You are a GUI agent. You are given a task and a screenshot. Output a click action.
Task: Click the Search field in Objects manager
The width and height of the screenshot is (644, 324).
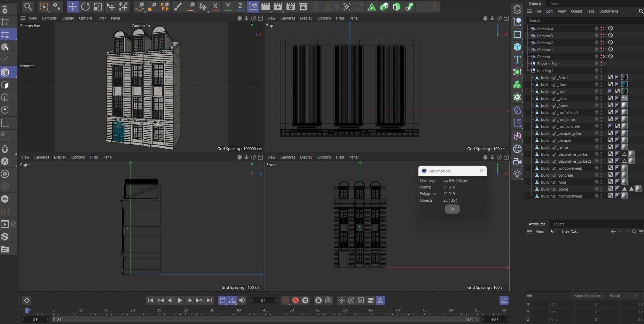(585, 21)
